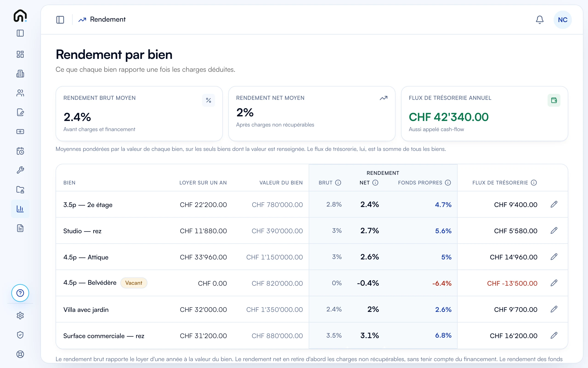Screen dimensions: 588x368
Task: Click the CHF -13'500.00 negative cash flow
Action: (x=512, y=283)
